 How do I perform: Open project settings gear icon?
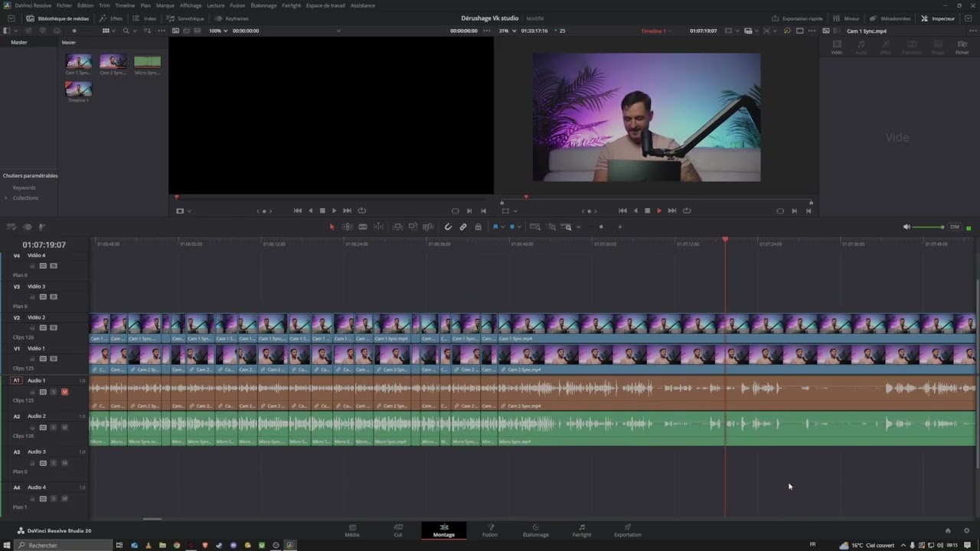tap(967, 530)
